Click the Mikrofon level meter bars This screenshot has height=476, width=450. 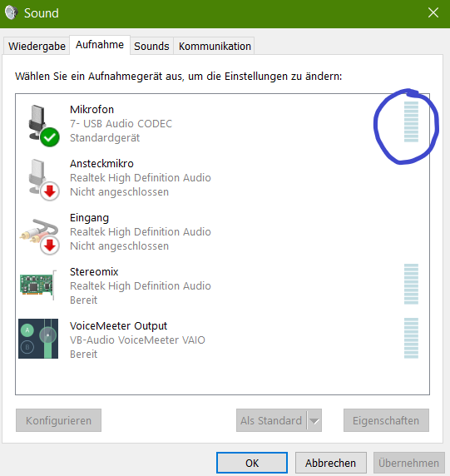pyautogui.click(x=411, y=121)
